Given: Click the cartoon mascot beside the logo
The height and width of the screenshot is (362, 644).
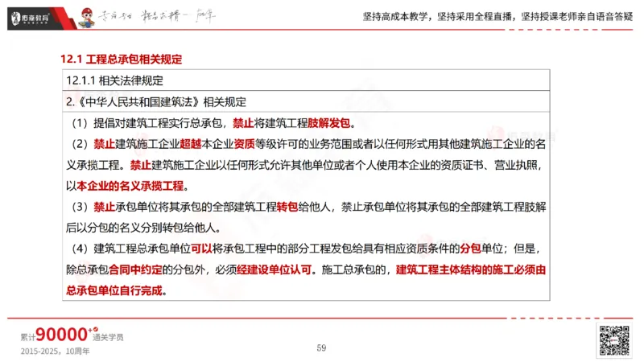Looking at the screenshot, I should point(87,18).
